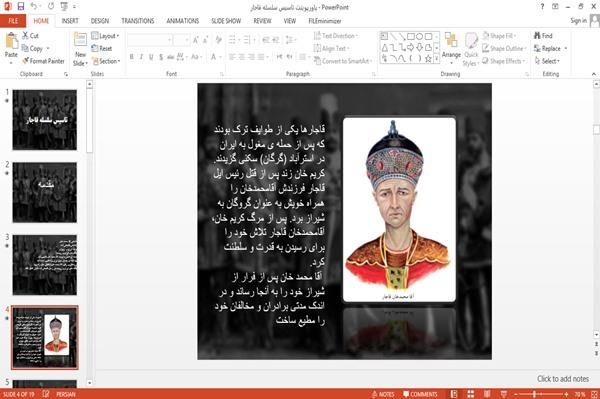Viewport: 600px width, 399px height.
Task: Click Convert to SmartArt
Action: (x=342, y=61)
